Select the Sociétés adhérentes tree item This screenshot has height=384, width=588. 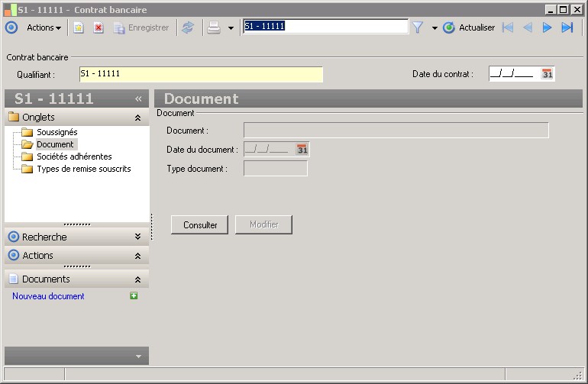pyautogui.click(x=74, y=157)
